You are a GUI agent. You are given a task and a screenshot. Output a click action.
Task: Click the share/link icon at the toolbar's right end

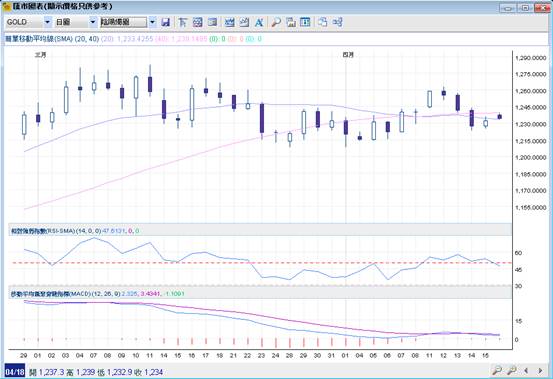(x=337, y=22)
